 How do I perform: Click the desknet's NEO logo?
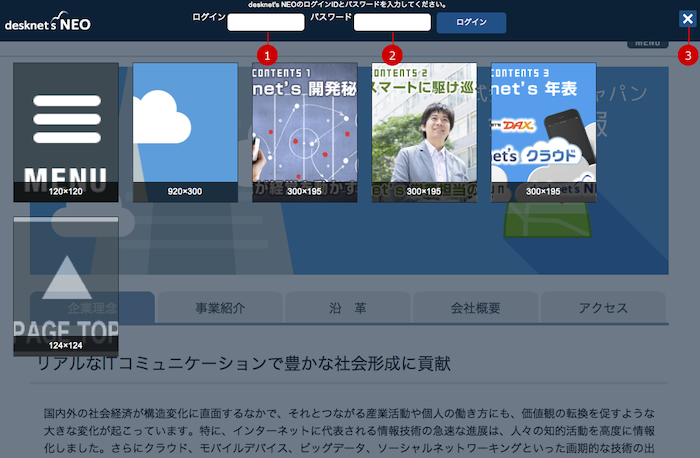click(x=48, y=22)
